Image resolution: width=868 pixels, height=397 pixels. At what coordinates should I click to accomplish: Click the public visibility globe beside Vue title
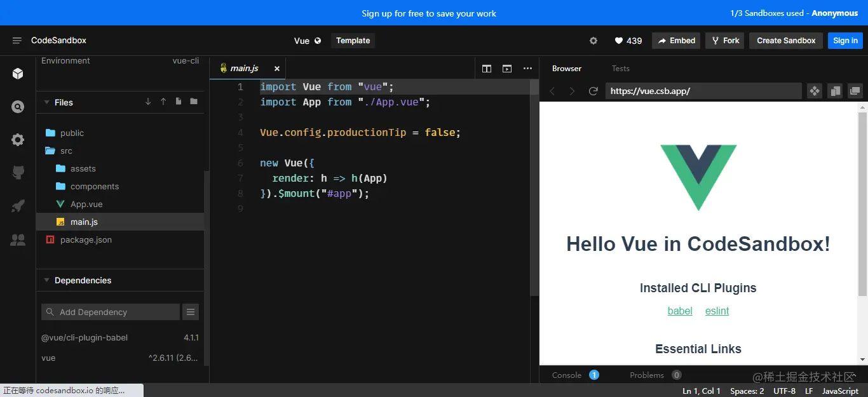tap(318, 41)
